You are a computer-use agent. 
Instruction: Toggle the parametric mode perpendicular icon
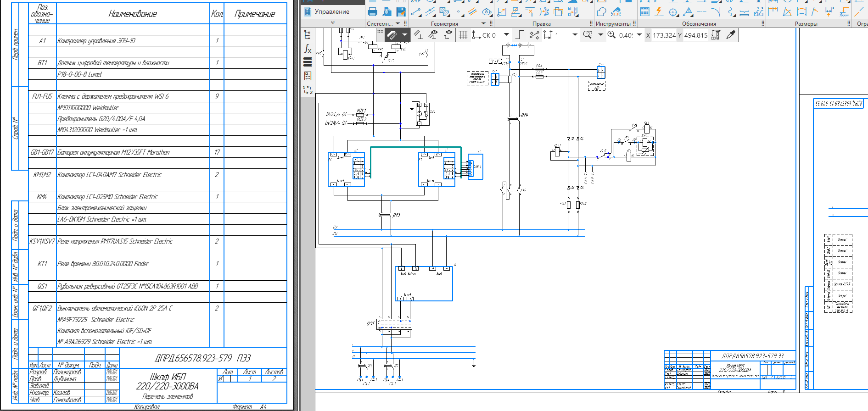tap(418, 35)
